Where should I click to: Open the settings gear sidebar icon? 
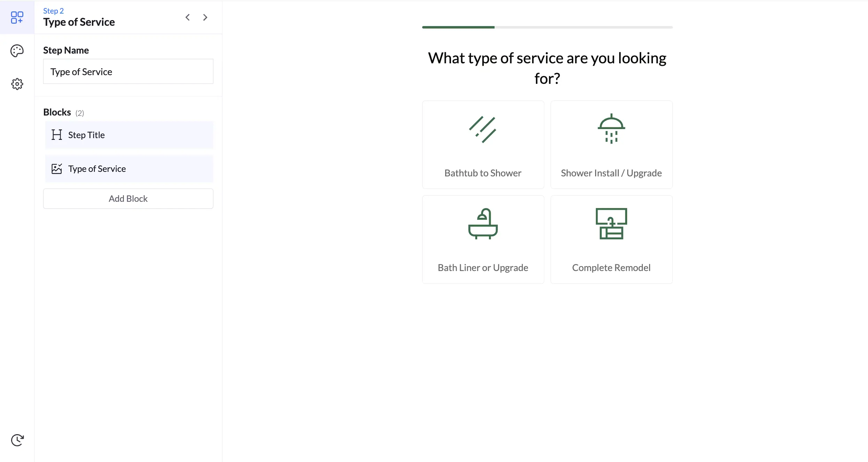(x=17, y=84)
